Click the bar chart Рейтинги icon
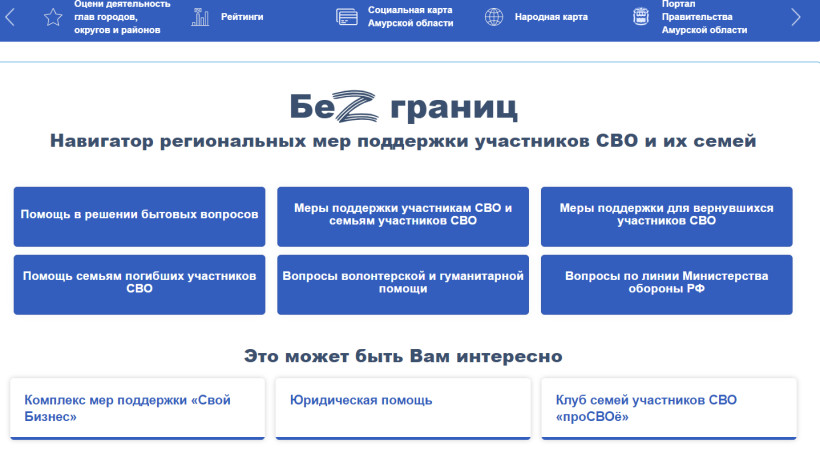 click(201, 17)
